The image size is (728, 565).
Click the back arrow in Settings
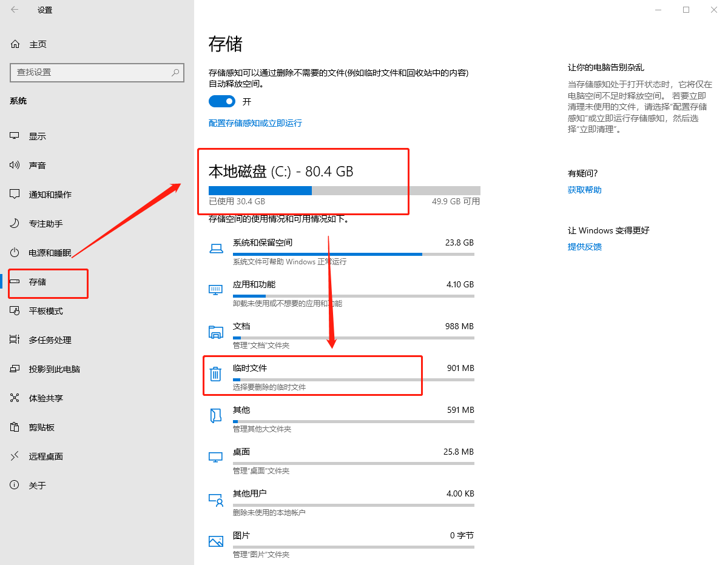(x=15, y=10)
